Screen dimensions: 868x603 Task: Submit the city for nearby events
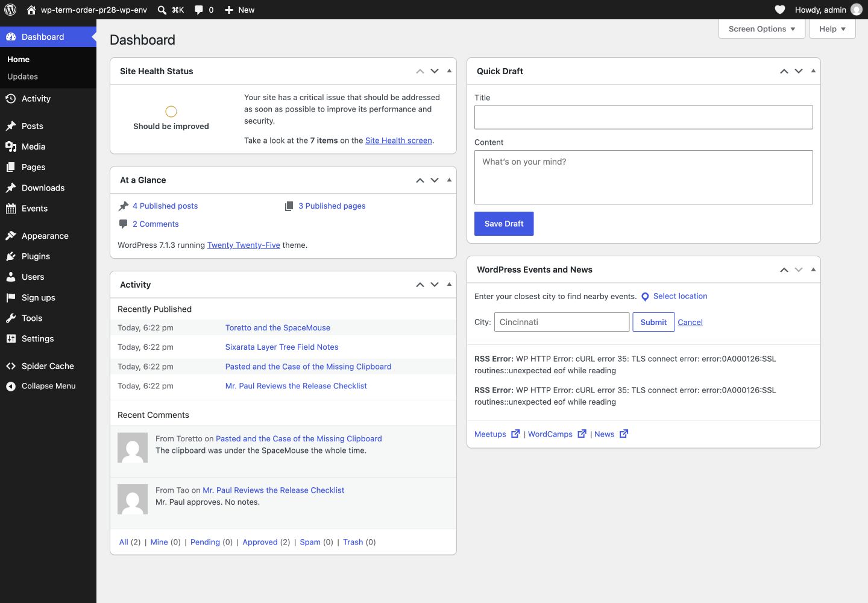[653, 322]
